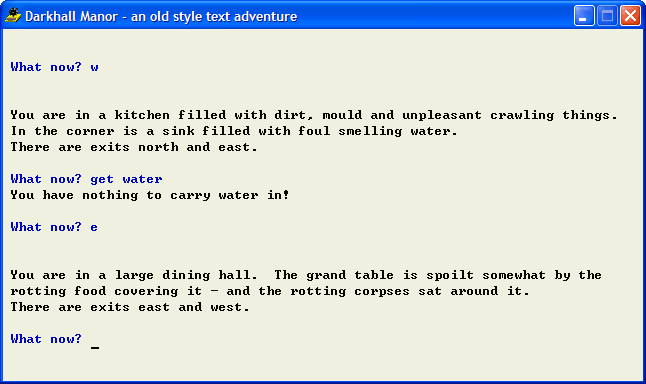Click the 'You have nothing to carry water in!' line
Screen dimensions: 646x384
150,195
